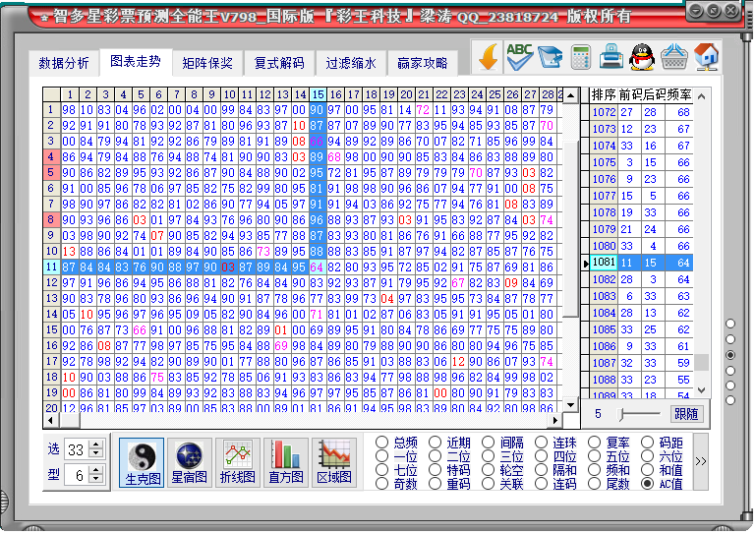Select ranking row 1078
Viewport: 756px width, 534px height.
click(641, 212)
